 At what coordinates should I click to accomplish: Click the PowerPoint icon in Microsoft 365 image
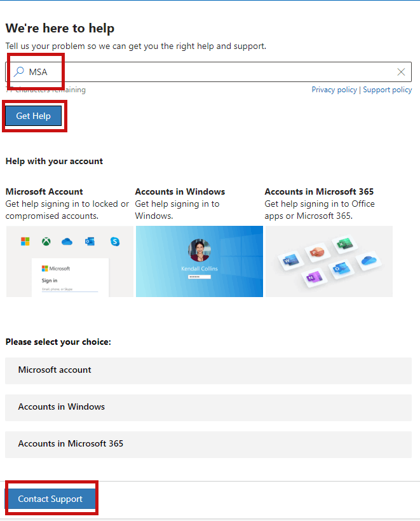317,253
